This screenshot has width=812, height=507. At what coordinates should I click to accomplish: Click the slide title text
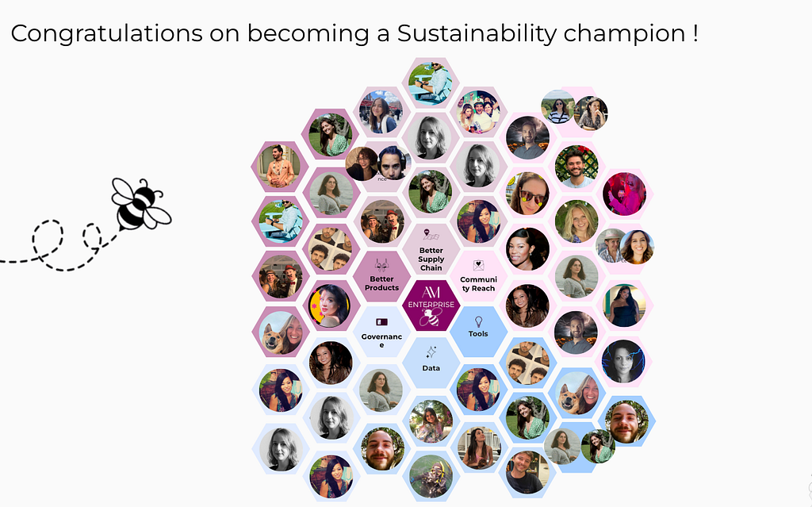click(354, 33)
